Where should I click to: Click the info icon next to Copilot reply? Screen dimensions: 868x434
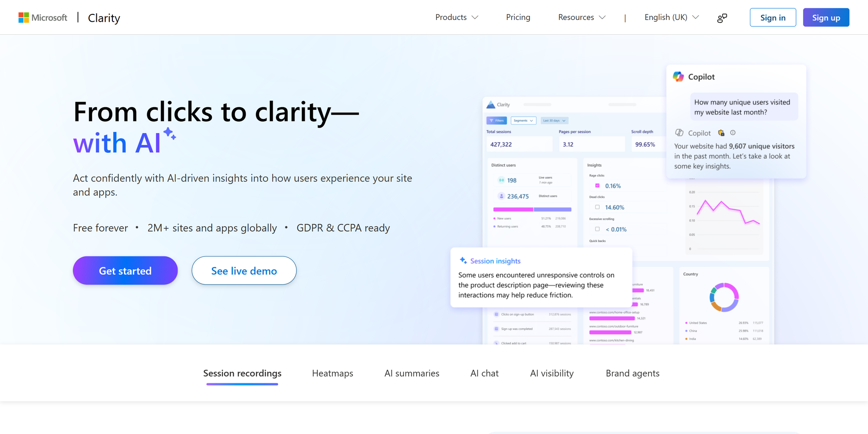pos(733,133)
